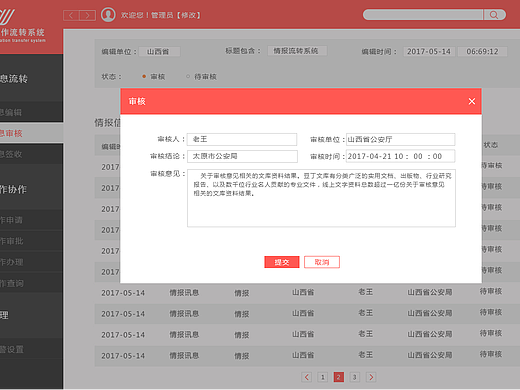Viewport: 520px width, 390px height.
Task: Open the 息签收 sidebar item
Action: click(x=31, y=154)
